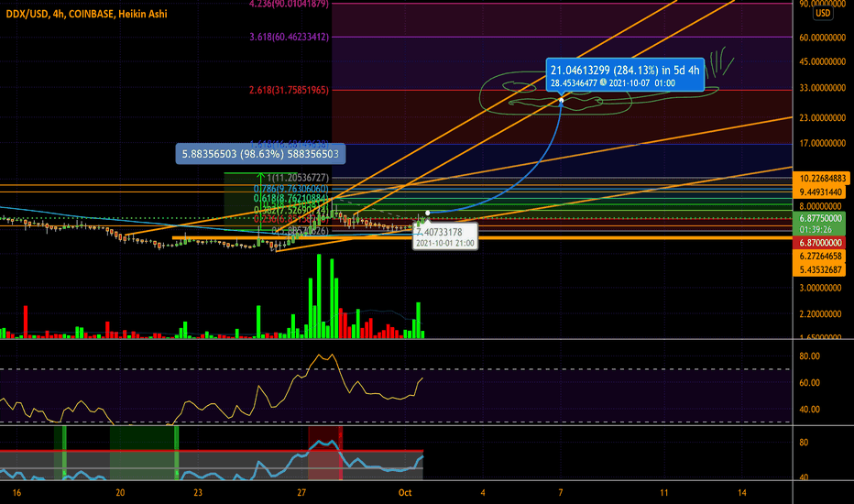The image size is (854, 504).
Task: Click the 23.00000000 price axis value
Action: 823,117
